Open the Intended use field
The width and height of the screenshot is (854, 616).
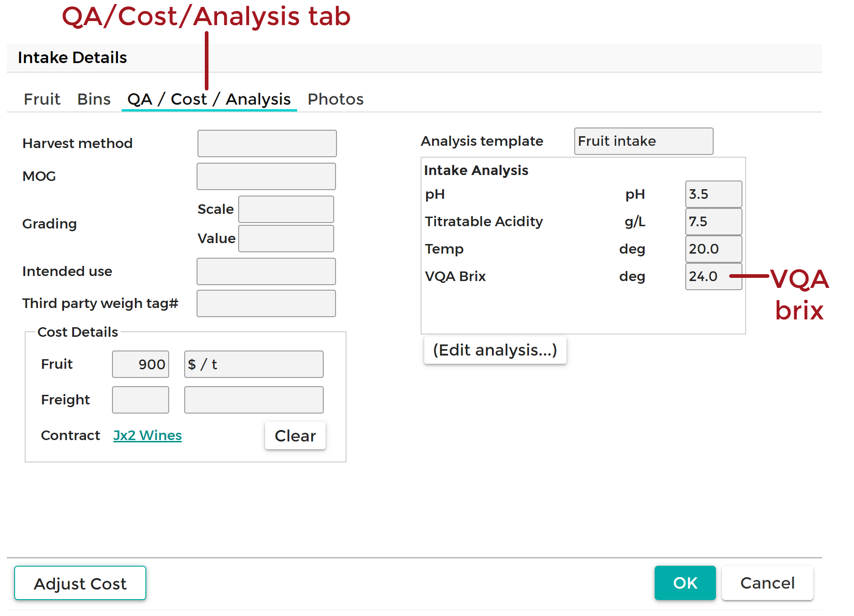266,271
